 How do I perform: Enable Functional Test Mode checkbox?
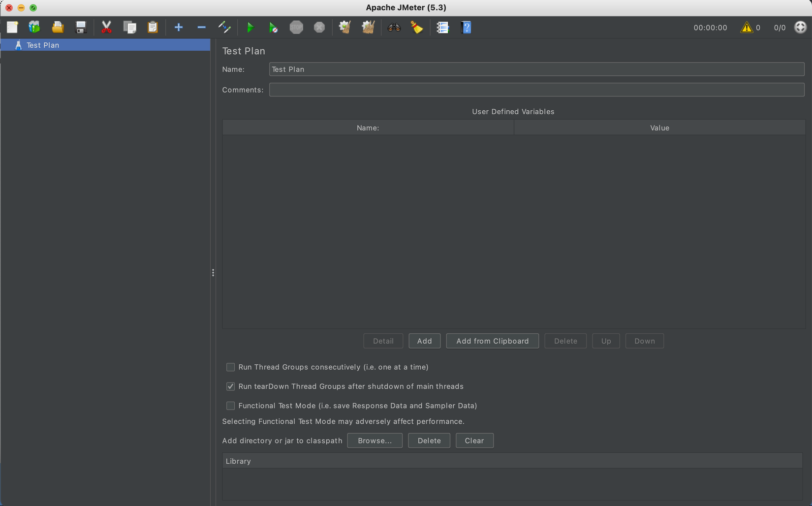[230, 406]
